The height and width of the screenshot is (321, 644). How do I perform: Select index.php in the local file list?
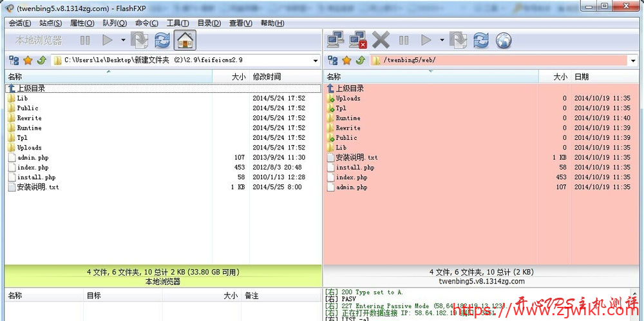click(x=32, y=168)
